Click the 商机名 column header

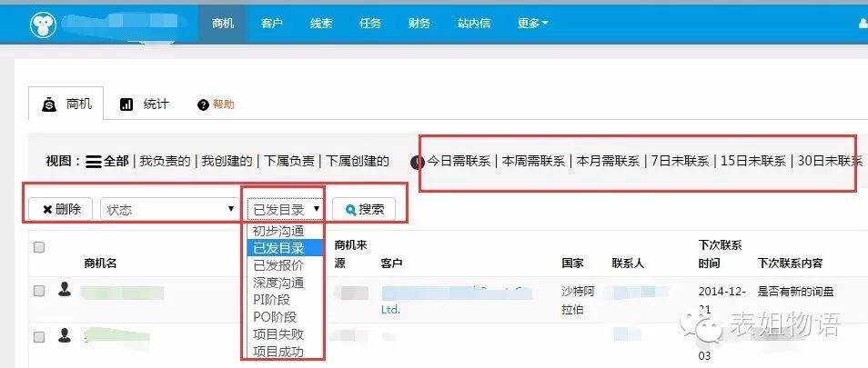[100, 264]
